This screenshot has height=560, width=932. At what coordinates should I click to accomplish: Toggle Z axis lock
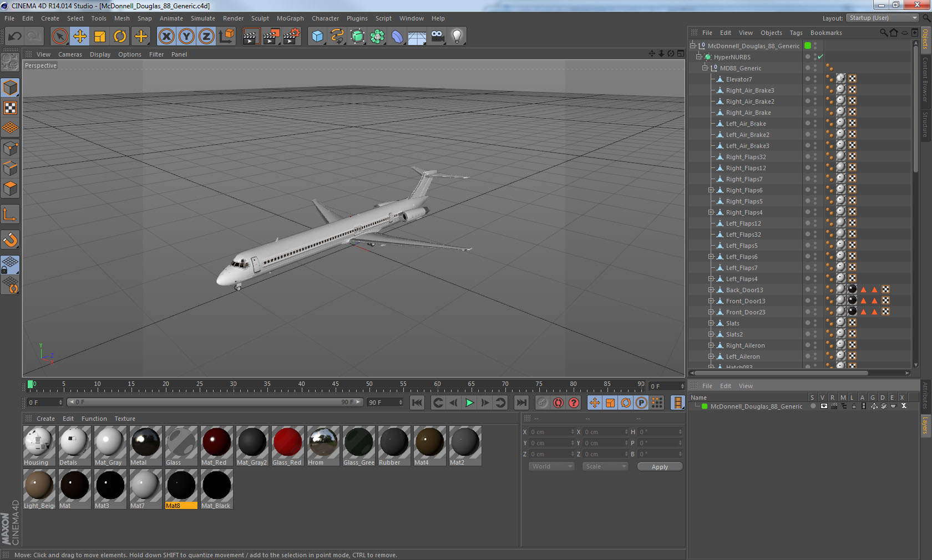tap(206, 37)
